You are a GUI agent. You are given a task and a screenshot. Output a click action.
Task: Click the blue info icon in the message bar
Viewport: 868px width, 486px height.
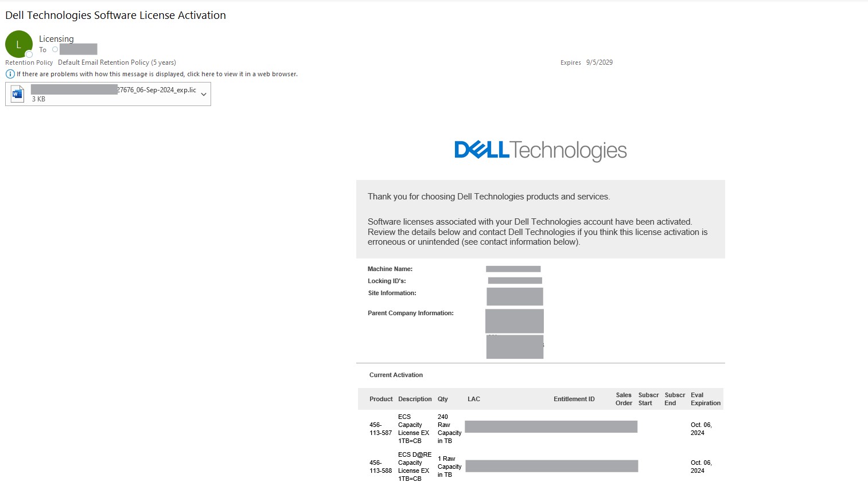[x=10, y=74]
